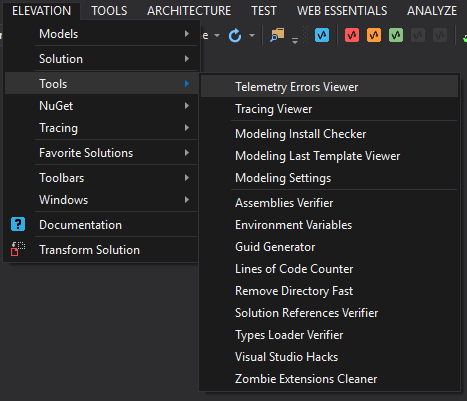
Task: Open Modeling Settings
Action: [329, 178]
